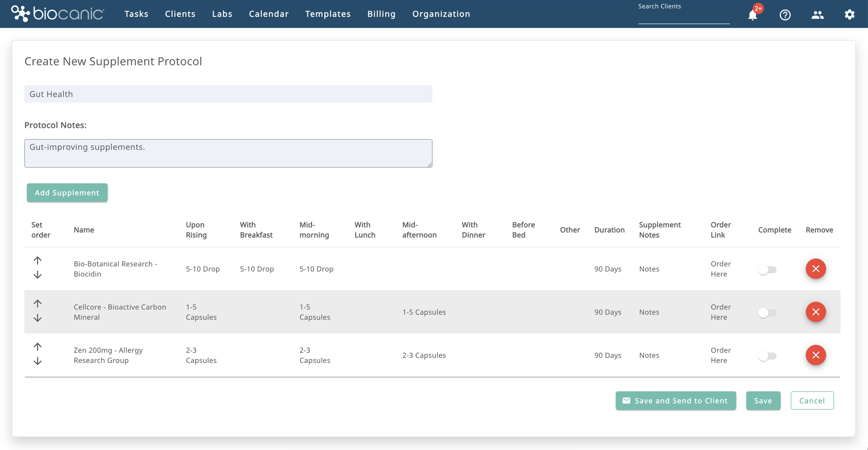
Task: Click Notes cell for Zen 200mg
Action: [x=649, y=355]
